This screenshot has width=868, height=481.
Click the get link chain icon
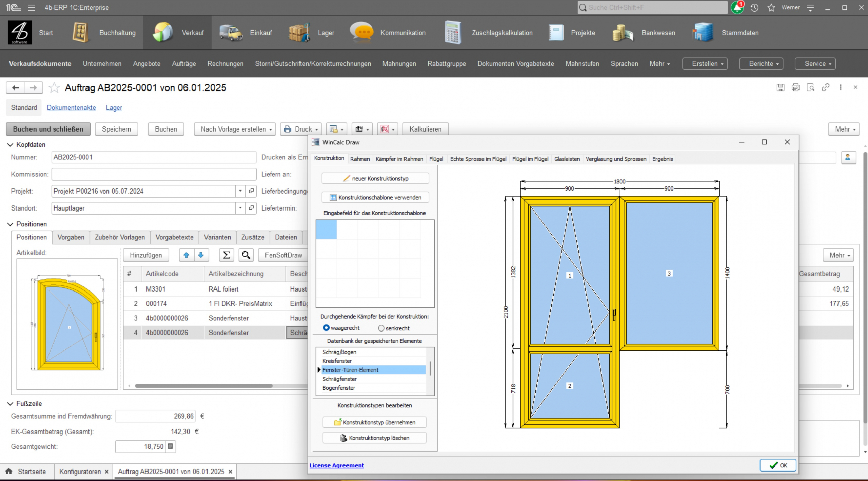825,87
